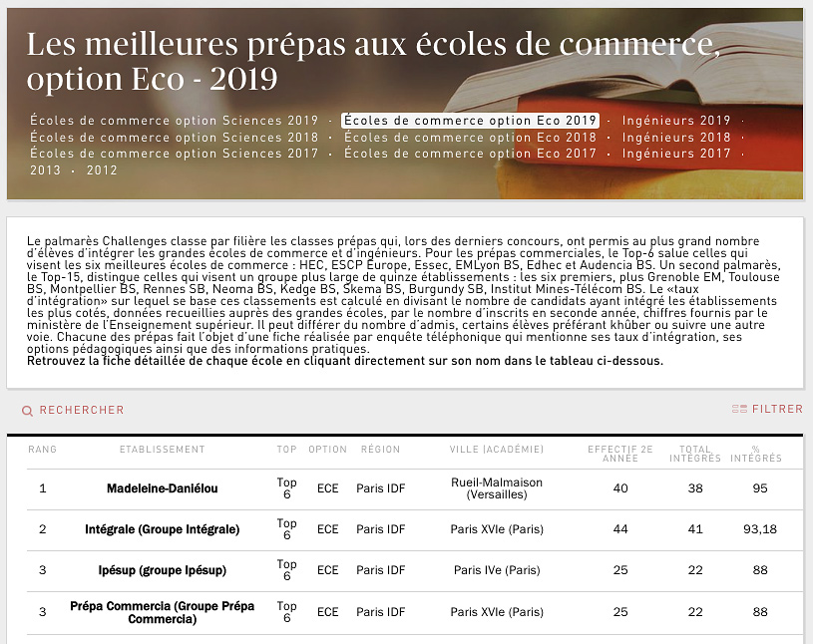Go to Ingénieurs 2018 ranking
The width and height of the screenshot is (813, 644).
(676, 137)
